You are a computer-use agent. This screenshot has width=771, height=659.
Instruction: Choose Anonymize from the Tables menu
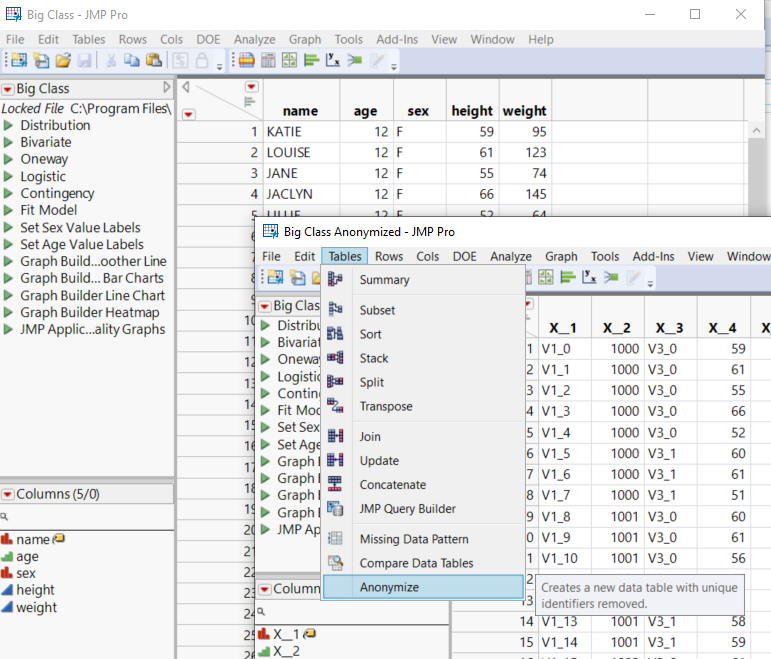tap(389, 587)
